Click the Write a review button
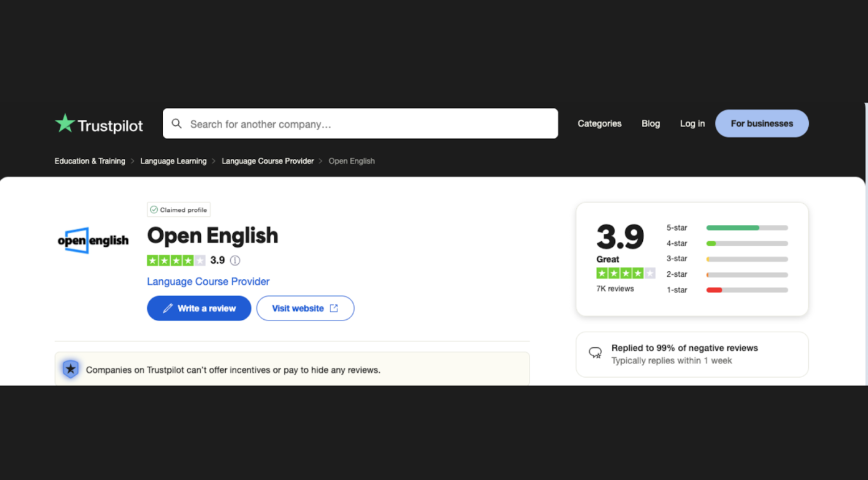The width and height of the screenshot is (868, 480). [x=199, y=308]
